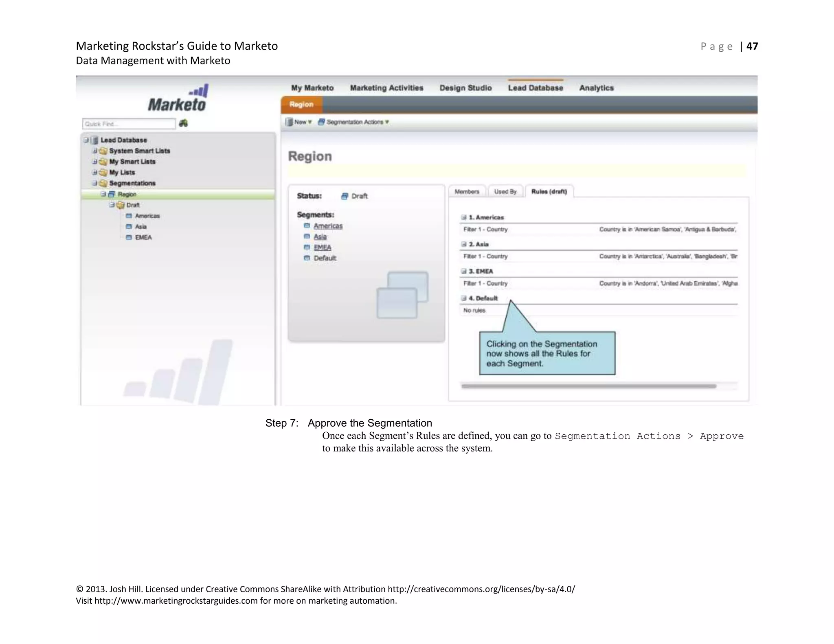Collapse the 1. Americas rules section
Screen dimensions: 834x644
(463, 217)
